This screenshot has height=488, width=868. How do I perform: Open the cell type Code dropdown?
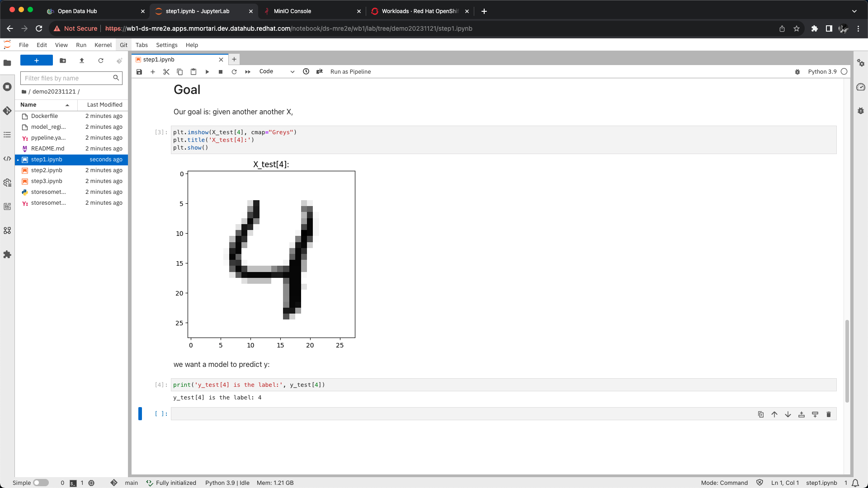[276, 72]
